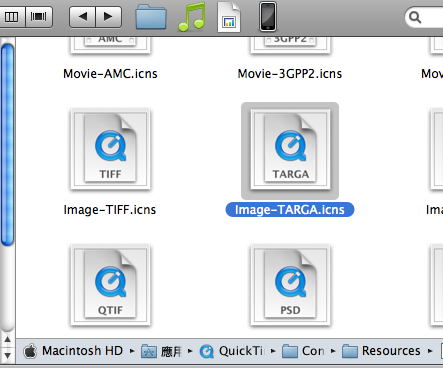This screenshot has height=368, width=443.
Task: Open the chart document toolbar shortcut
Action: [229, 17]
